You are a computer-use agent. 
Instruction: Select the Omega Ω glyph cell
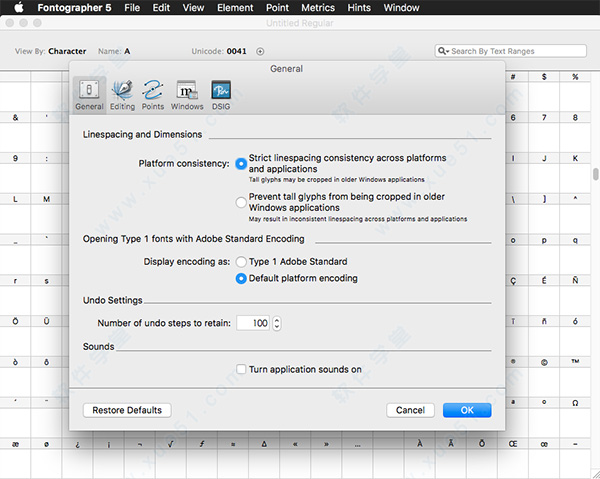click(575, 418)
